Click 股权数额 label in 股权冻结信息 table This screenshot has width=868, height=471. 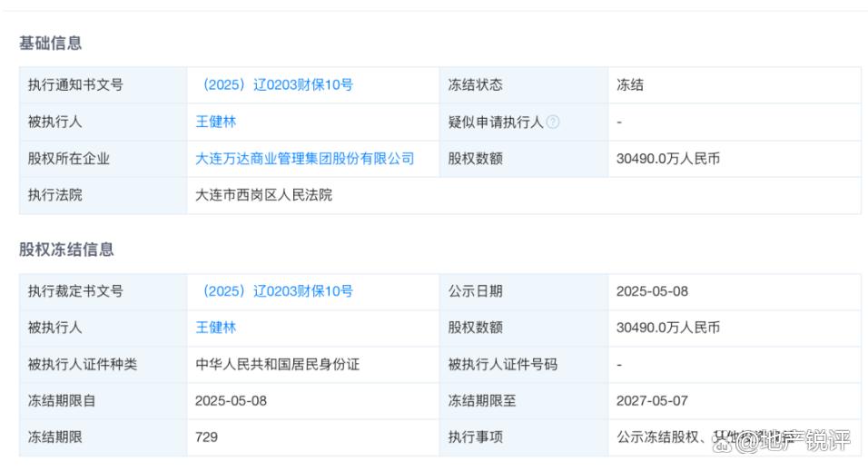[x=476, y=328]
